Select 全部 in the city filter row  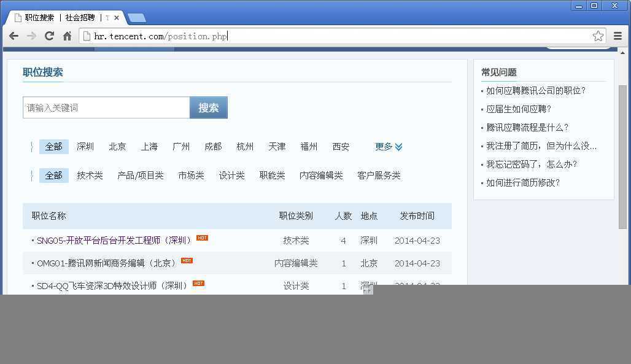tap(54, 147)
